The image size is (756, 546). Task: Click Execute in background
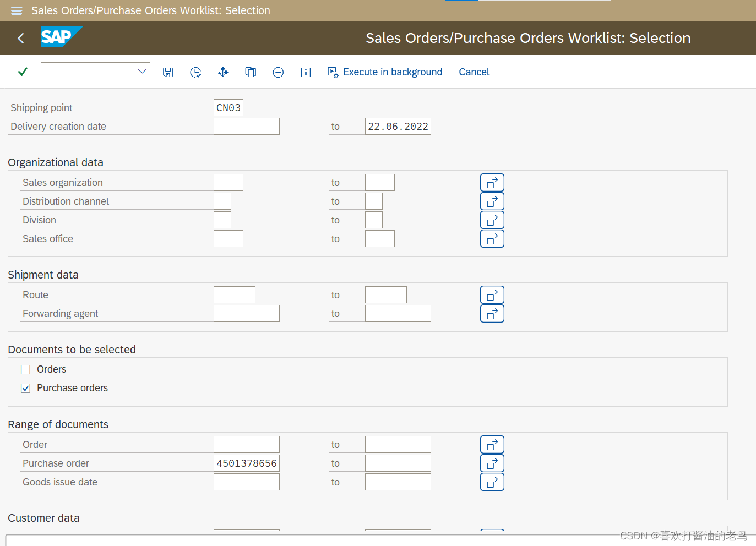[385, 72]
